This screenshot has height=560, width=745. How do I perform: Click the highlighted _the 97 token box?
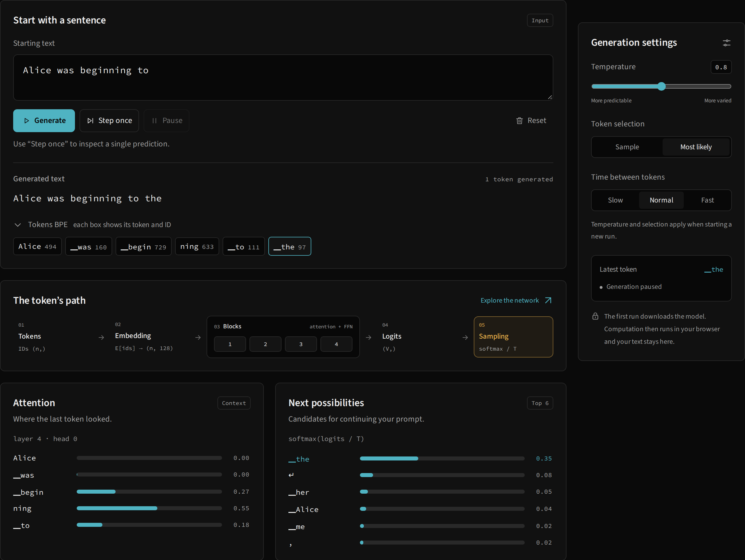(x=290, y=247)
